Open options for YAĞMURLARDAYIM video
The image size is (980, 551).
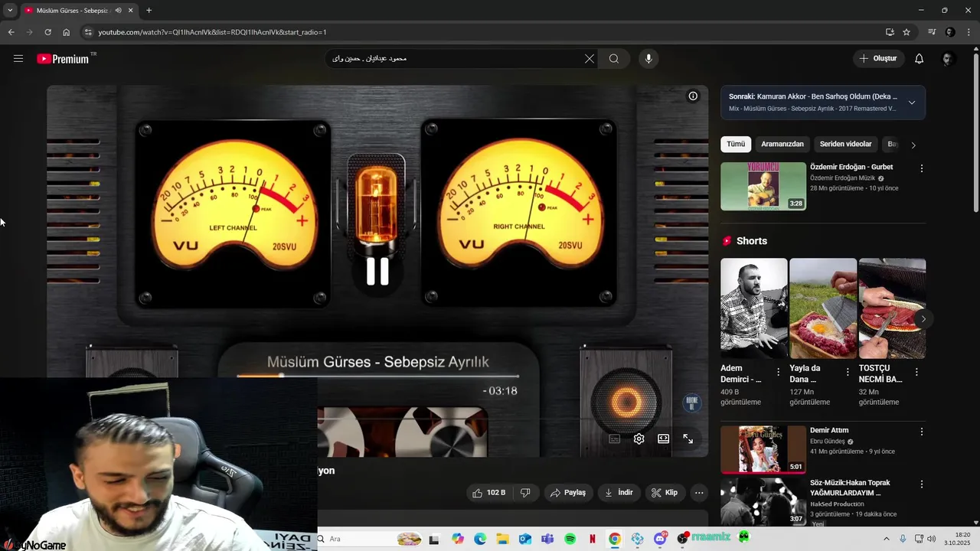(x=922, y=484)
